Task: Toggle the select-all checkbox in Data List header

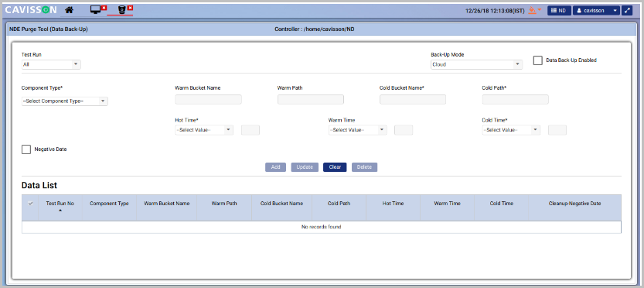Action: (x=30, y=204)
